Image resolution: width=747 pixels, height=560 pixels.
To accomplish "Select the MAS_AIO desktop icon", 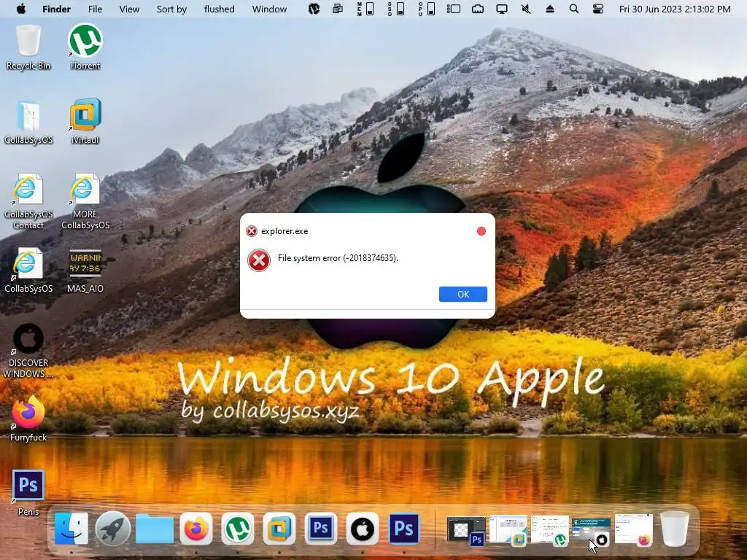I will (x=85, y=271).
